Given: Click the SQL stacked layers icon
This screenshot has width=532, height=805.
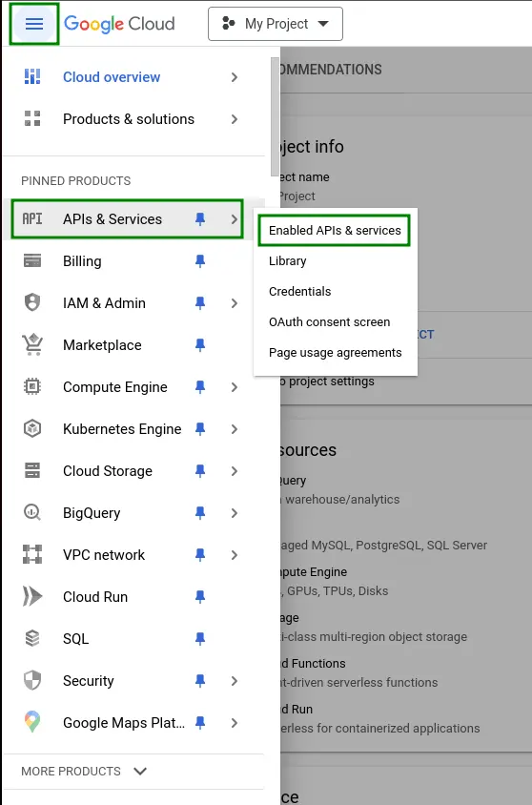Looking at the screenshot, I should pos(32,638).
